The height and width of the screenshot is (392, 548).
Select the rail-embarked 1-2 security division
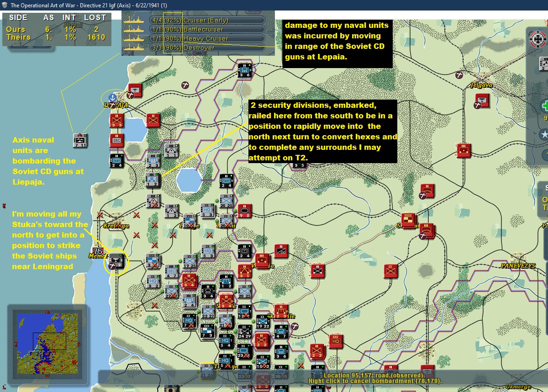click(153, 180)
